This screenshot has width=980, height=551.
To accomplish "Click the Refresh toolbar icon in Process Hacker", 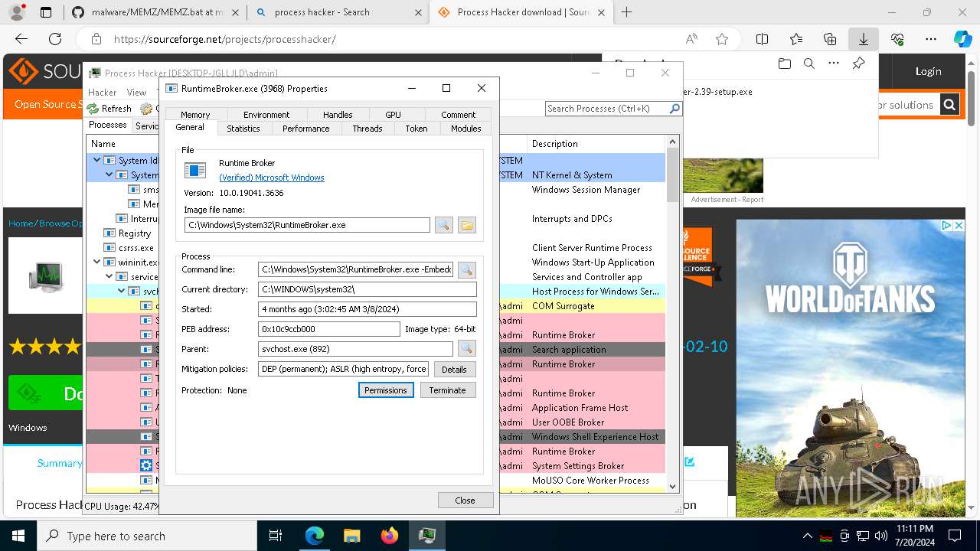I will click(x=93, y=109).
